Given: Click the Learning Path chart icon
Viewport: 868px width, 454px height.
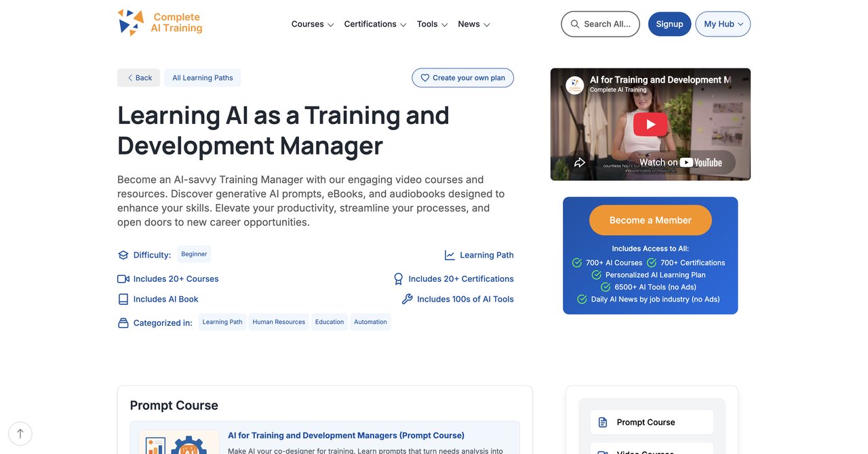Looking at the screenshot, I should (x=450, y=255).
